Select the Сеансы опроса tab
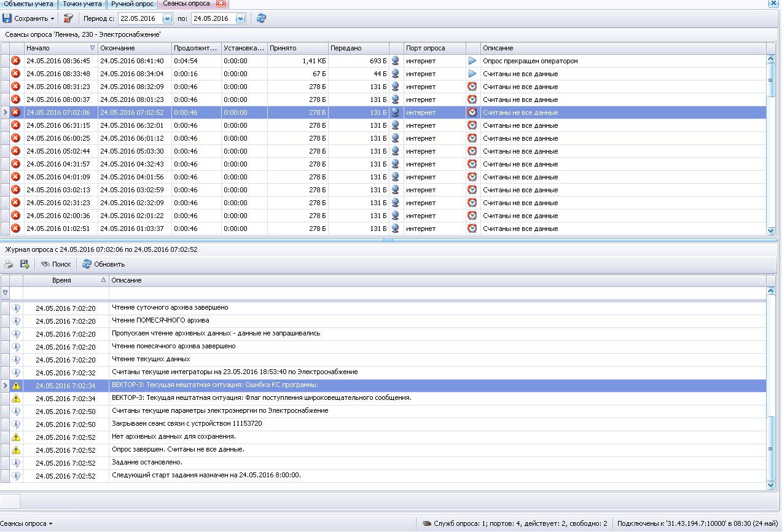This screenshot has width=782, height=532. pyautogui.click(x=186, y=4)
